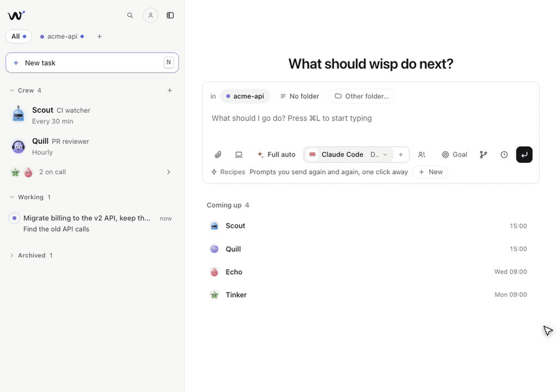Select the acme-api project chip in composer
557x392 pixels.
click(x=245, y=96)
